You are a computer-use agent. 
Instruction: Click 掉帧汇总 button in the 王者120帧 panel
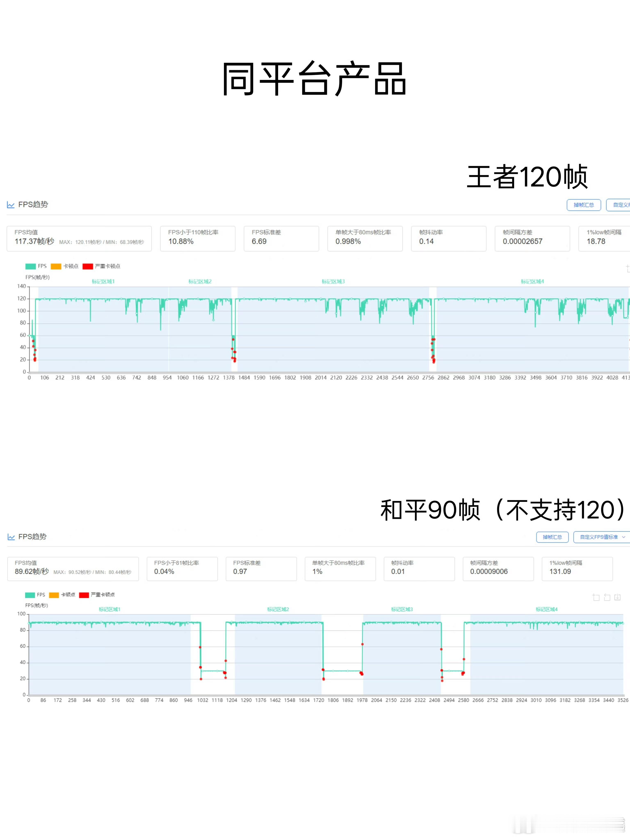click(x=584, y=205)
